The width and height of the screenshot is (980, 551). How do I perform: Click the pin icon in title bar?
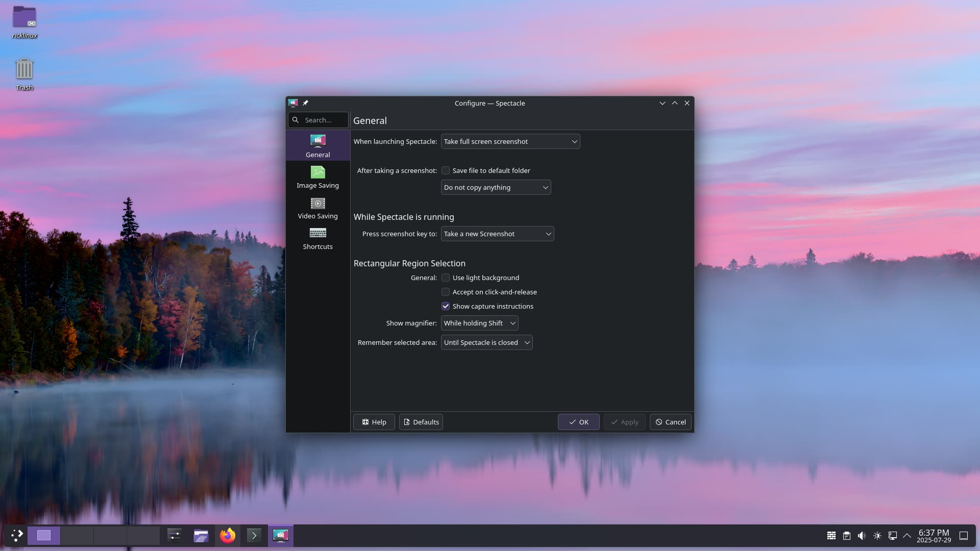click(x=305, y=103)
